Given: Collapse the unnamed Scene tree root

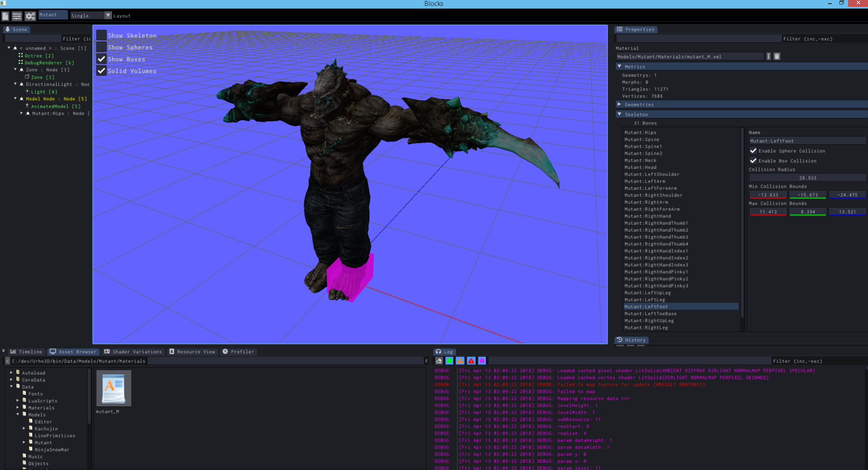Looking at the screenshot, I should [9, 47].
